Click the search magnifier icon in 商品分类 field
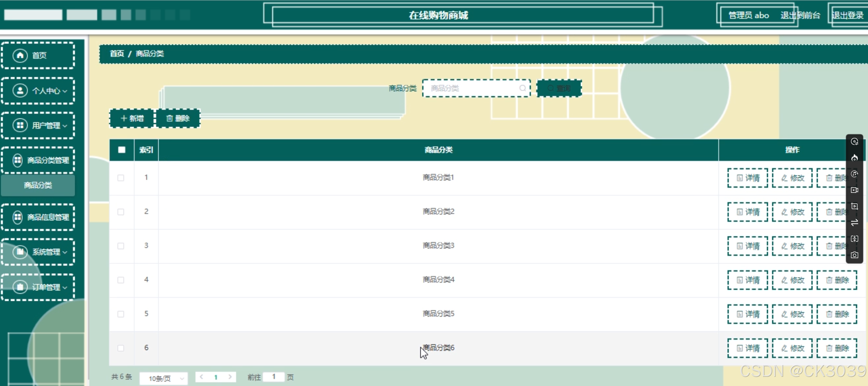 (x=522, y=88)
